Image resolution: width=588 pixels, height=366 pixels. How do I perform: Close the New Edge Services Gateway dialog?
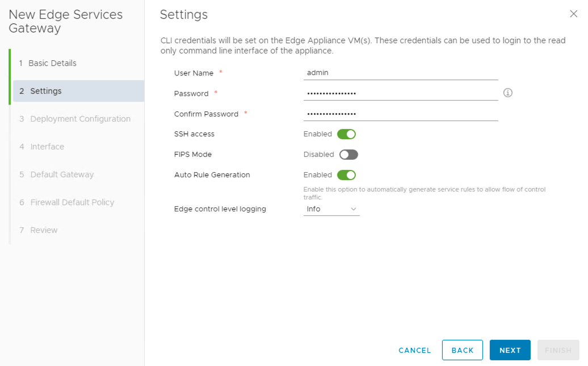(573, 14)
